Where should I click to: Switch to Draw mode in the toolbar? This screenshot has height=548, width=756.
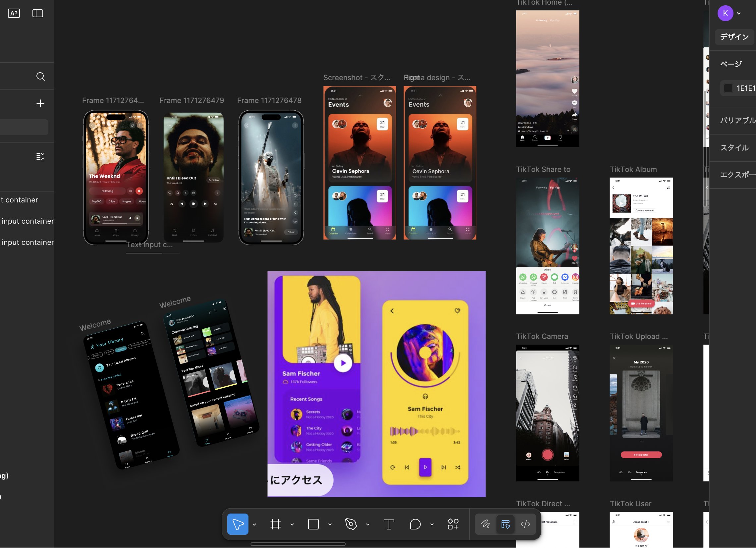click(485, 524)
